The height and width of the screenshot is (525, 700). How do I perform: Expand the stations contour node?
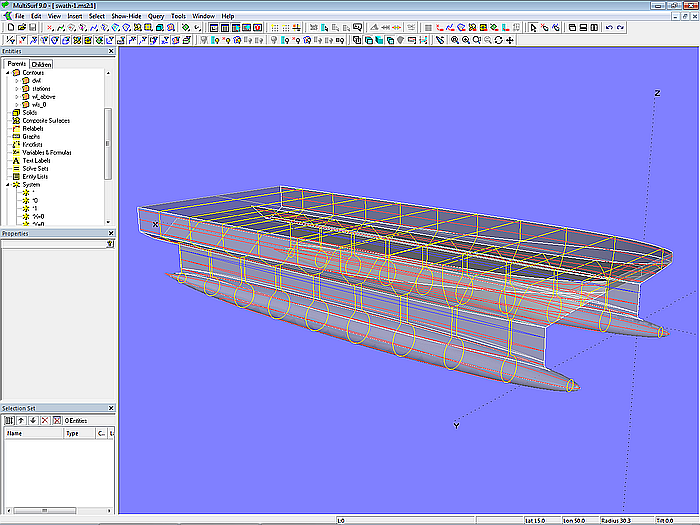click(16, 89)
